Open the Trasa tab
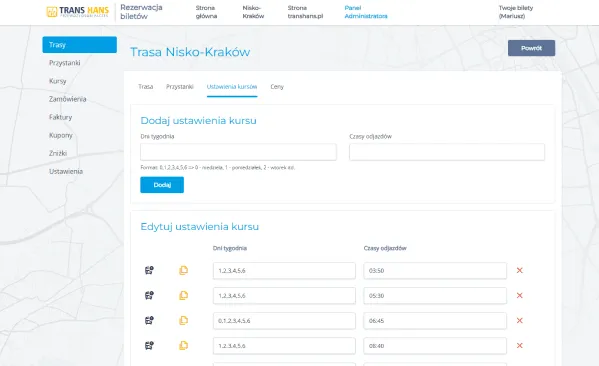Screen dimensions: 599x366 tap(146, 87)
